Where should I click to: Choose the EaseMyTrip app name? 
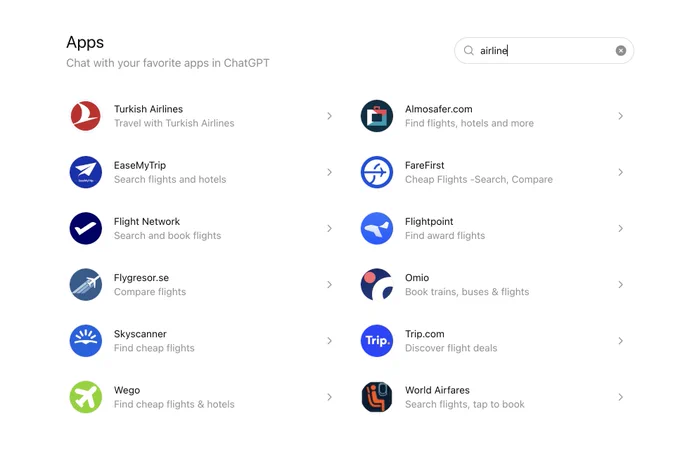[140, 165]
